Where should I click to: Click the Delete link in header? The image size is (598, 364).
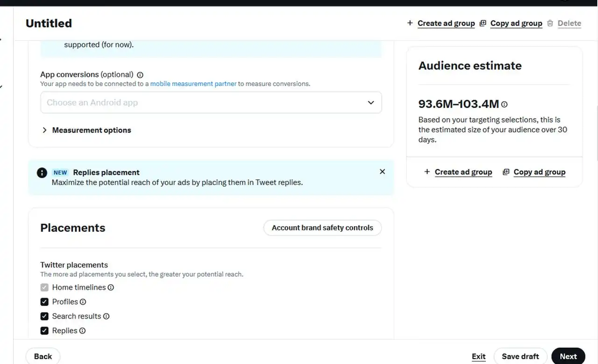tap(570, 23)
